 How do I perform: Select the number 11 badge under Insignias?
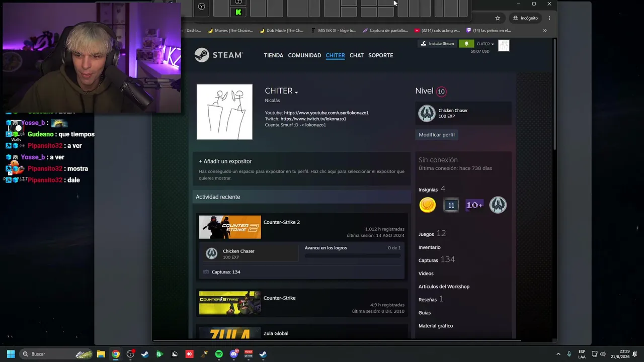click(451, 205)
